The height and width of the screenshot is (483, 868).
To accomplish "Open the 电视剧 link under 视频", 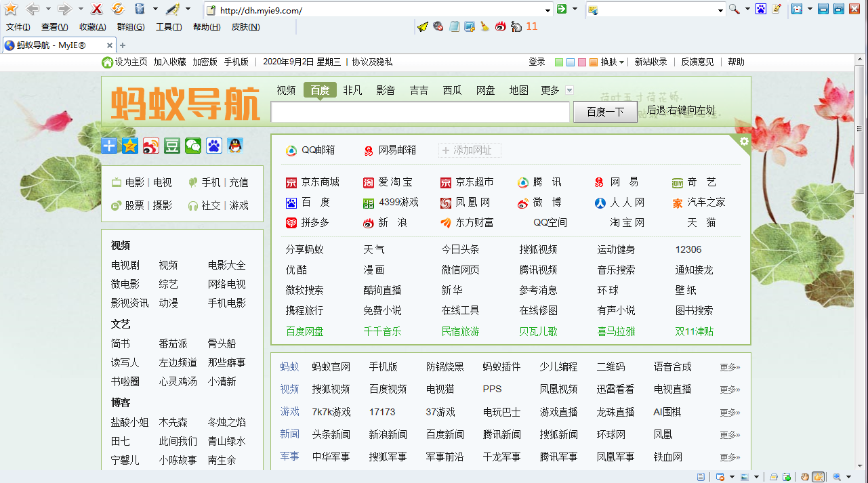I will [125, 266].
